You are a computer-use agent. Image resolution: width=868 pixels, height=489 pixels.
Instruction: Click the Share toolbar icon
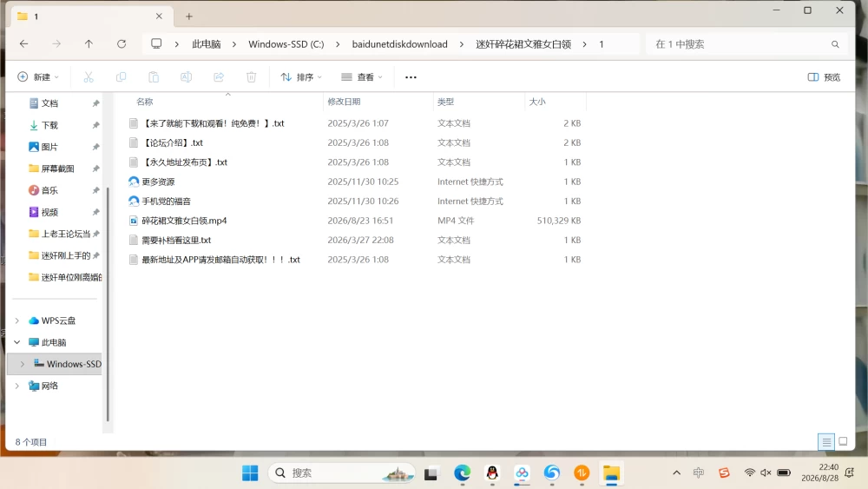pyautogui.click(x=219, y=77)
